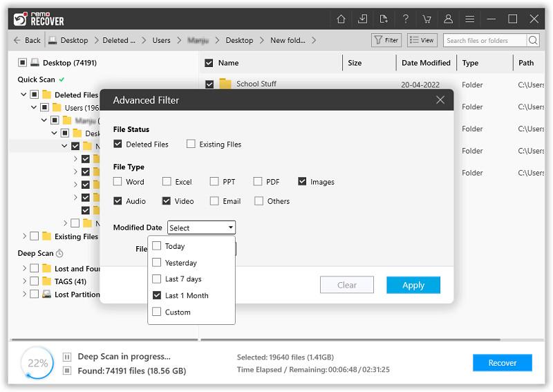
Task: Click the shopping cart icon
Action: [x=427, y=19]
